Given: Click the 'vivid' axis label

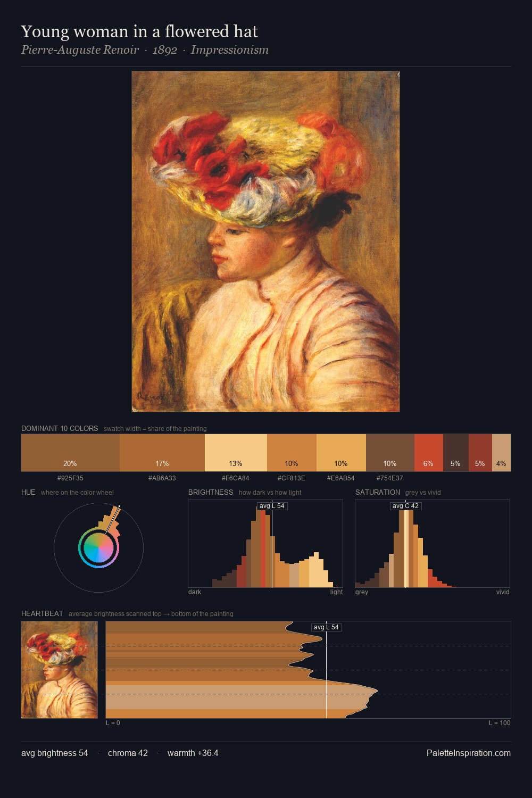Looking at the screenshot, I should click(503, 592).
